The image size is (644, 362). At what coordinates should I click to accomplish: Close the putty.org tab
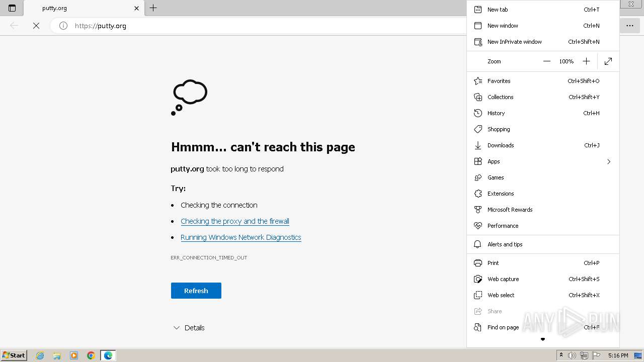[x=136, y=8]
